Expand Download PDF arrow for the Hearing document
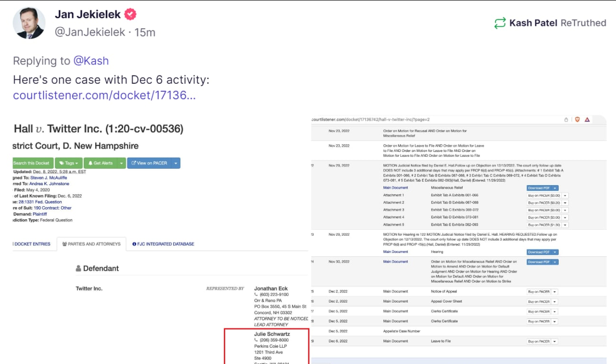Viewport: 616px width, 364px height. pyautogui.click(x=555, y=252)
